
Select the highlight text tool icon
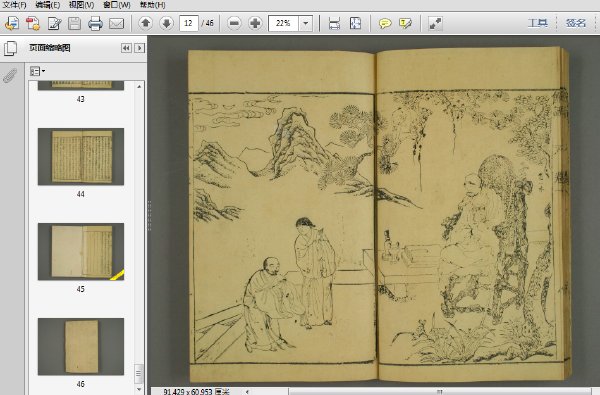pos(405,23)
